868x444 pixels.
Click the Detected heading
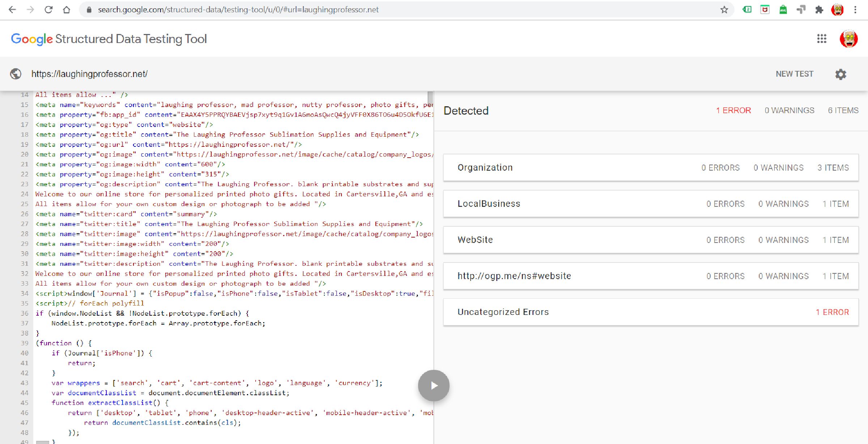(x=466, y=111)
